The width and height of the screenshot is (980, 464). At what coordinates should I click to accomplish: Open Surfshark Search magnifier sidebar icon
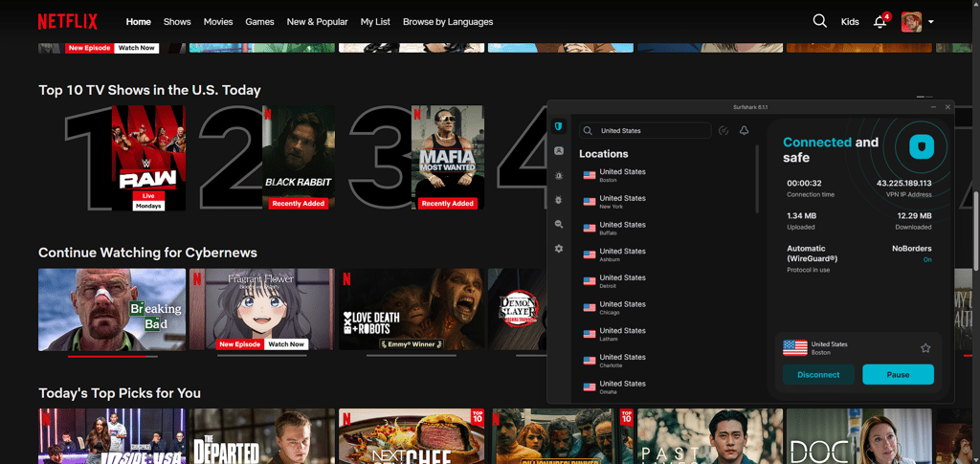[559, 224]
